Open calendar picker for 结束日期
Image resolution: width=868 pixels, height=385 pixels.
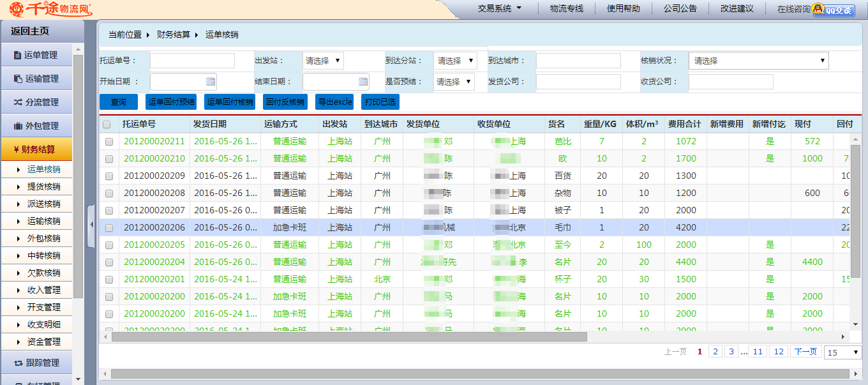[x=363, y=82]
